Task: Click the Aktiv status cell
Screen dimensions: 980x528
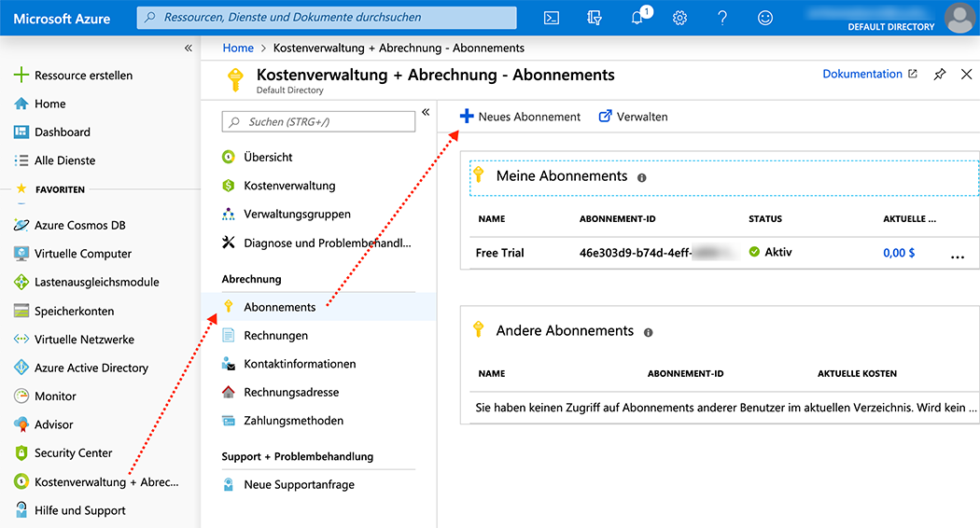Action: [770, 252]
